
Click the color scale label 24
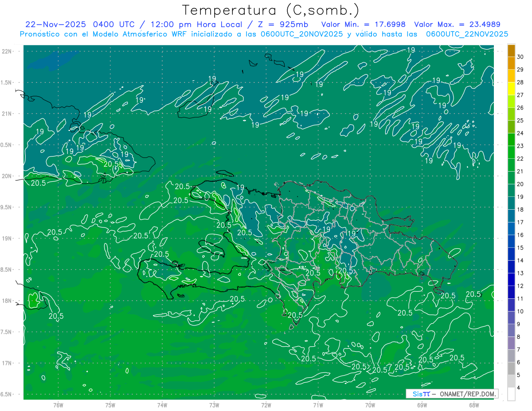tap(520, 133)
